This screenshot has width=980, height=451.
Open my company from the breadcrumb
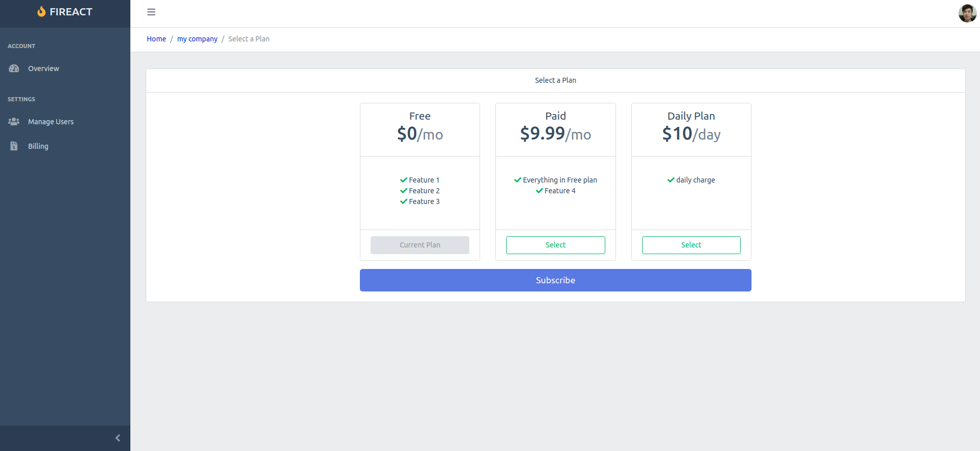tap(197, 38)
